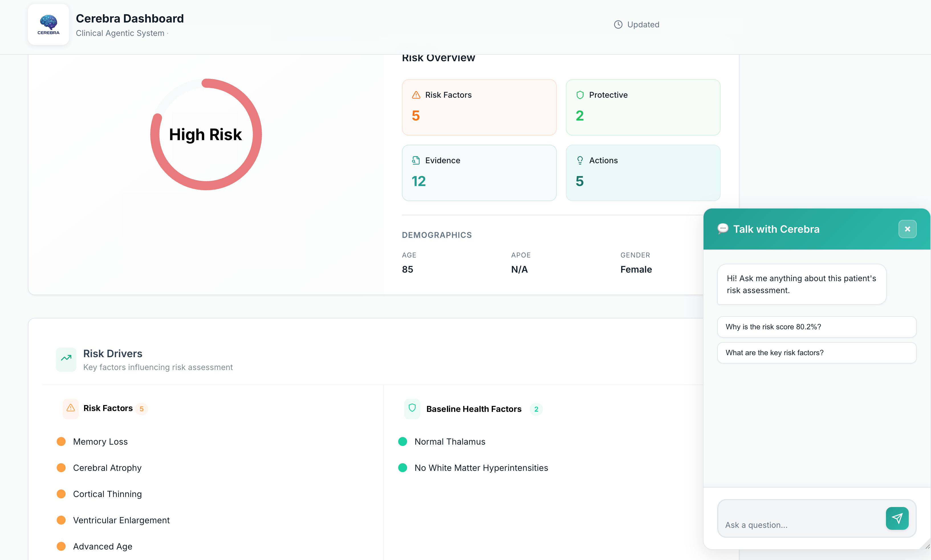Click the document search icon on Evidence card
931x560 pixels.
coord(416,160)
